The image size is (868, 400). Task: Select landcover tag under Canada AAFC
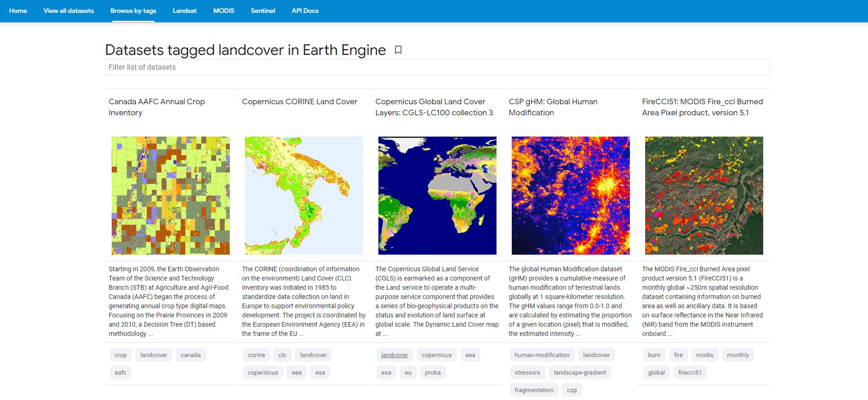154,355
